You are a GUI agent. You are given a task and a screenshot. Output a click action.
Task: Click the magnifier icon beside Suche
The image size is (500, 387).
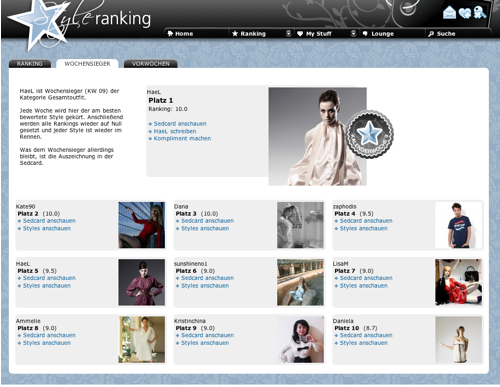[431, 34]
